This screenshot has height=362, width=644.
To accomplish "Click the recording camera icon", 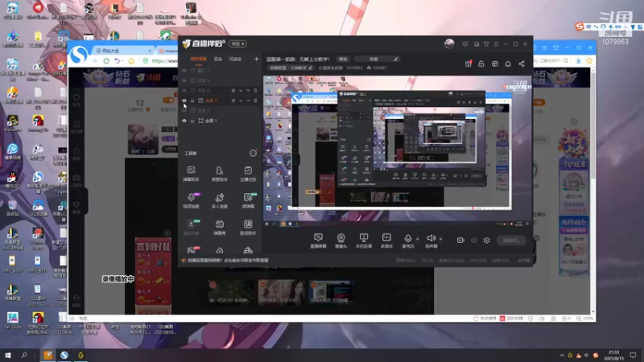I will [460, 240].
